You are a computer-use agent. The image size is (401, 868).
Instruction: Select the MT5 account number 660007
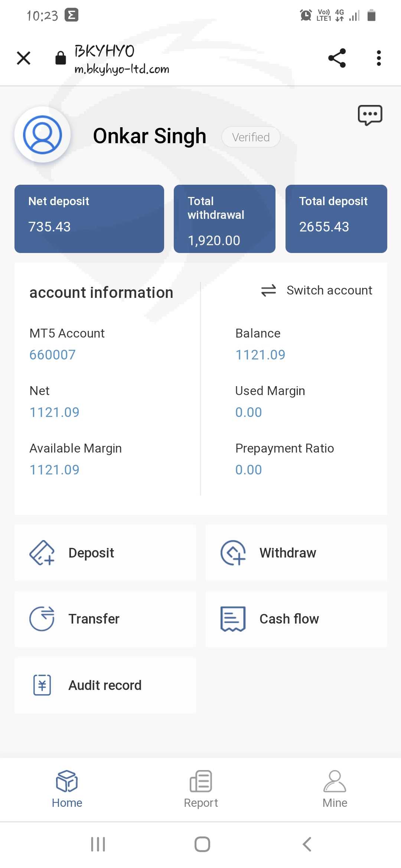point(53,355)
